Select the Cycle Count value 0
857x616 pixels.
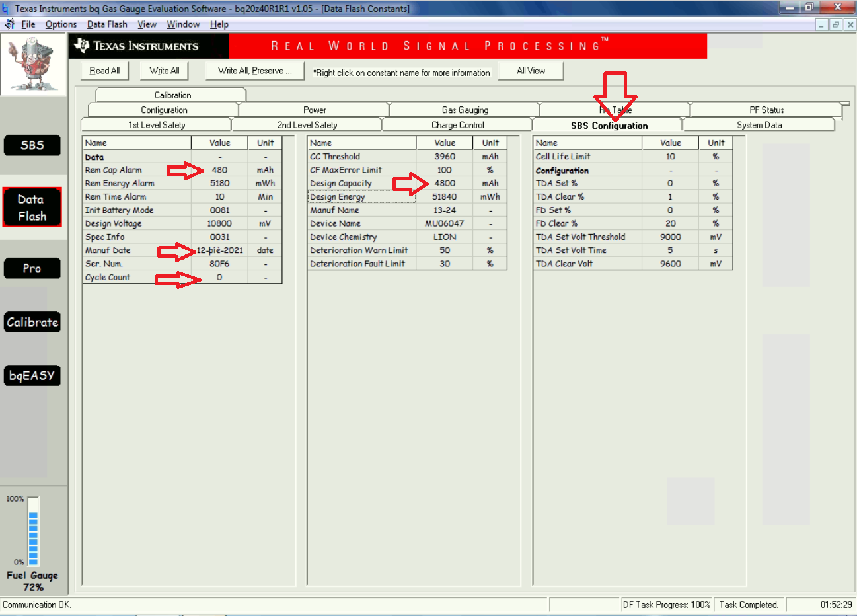click(x=219, y=277)
